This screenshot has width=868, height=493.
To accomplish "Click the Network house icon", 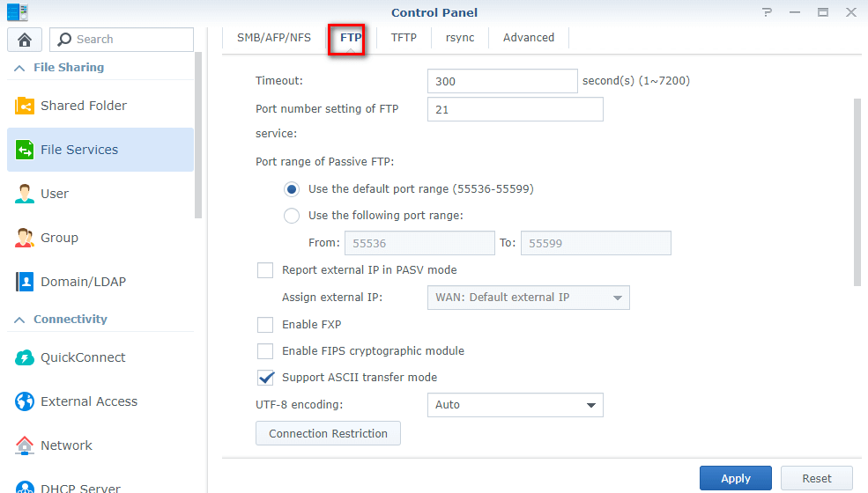I will [x=25, y=445].
